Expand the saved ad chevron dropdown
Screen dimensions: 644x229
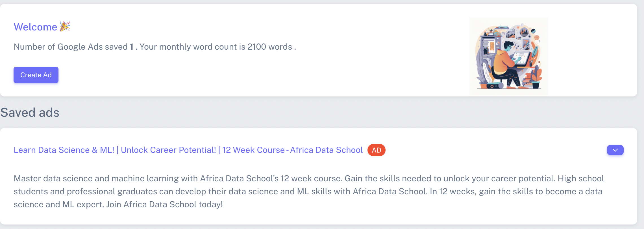[615, 150]
